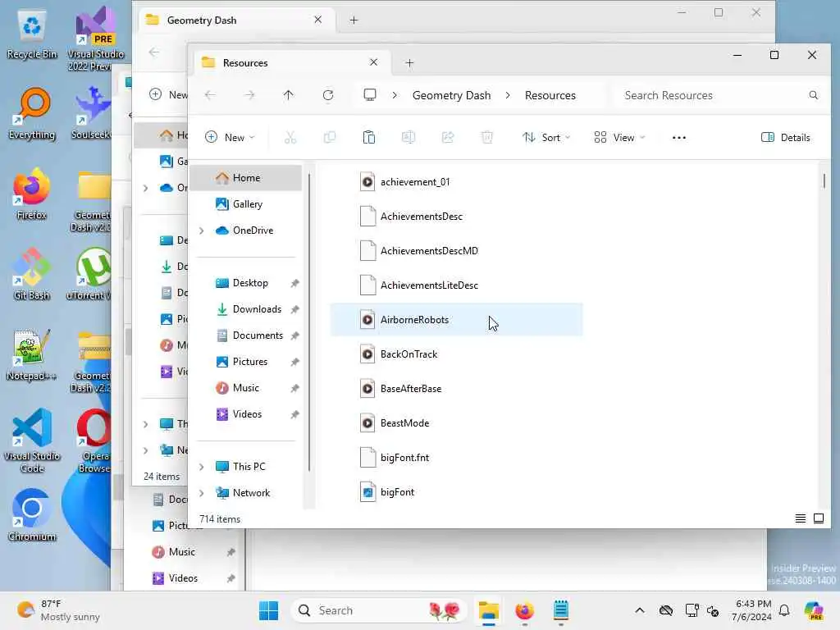Viewport: 840px width, 630px height.
Task: Open the New dropdown in Resources toolbar
Action: click(230, 138)
